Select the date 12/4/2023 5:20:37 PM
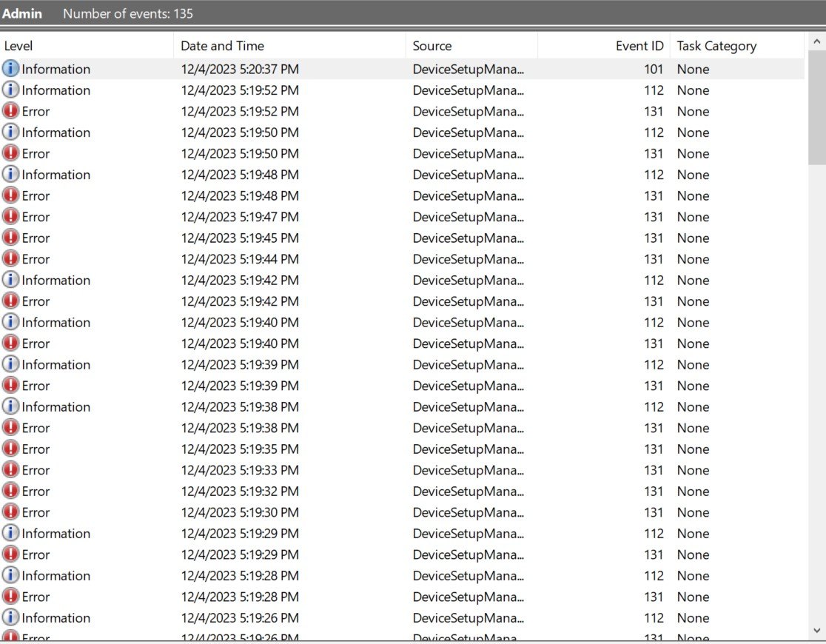The height and width of the screenshot is (644, 826). [240, 69]
